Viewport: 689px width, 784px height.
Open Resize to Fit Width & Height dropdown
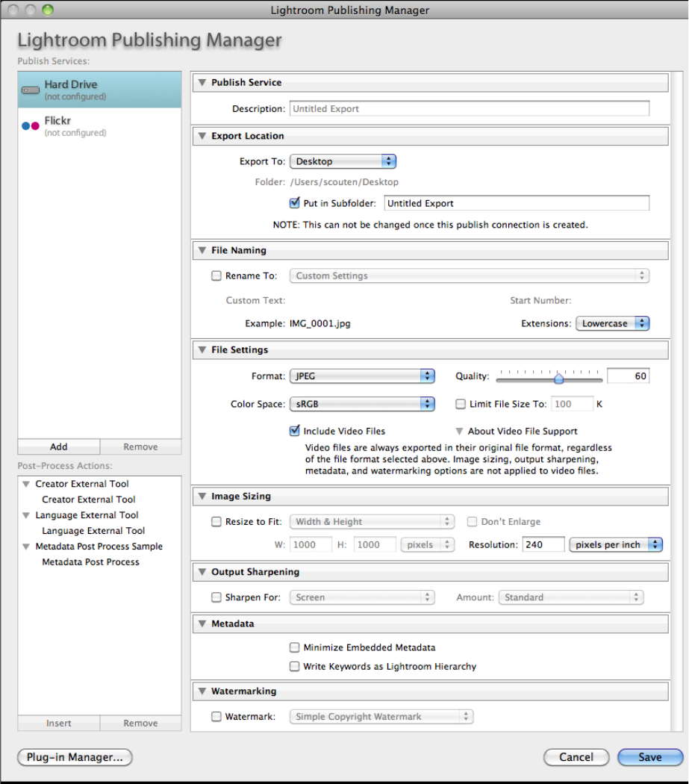coord(372,521)
